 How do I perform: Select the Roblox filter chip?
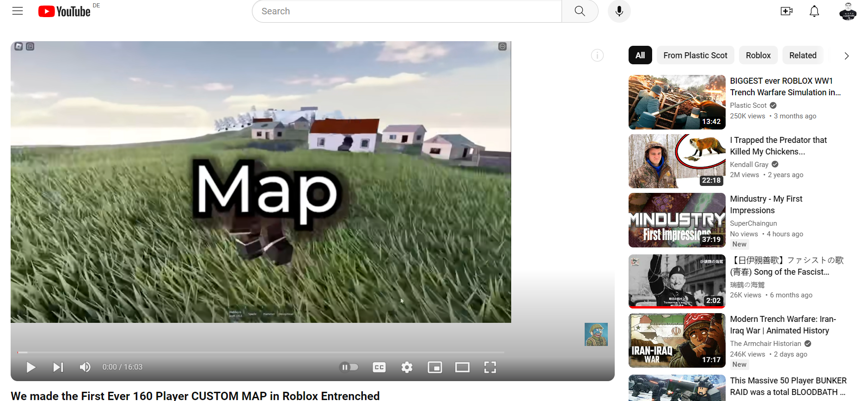click(758, 56)
